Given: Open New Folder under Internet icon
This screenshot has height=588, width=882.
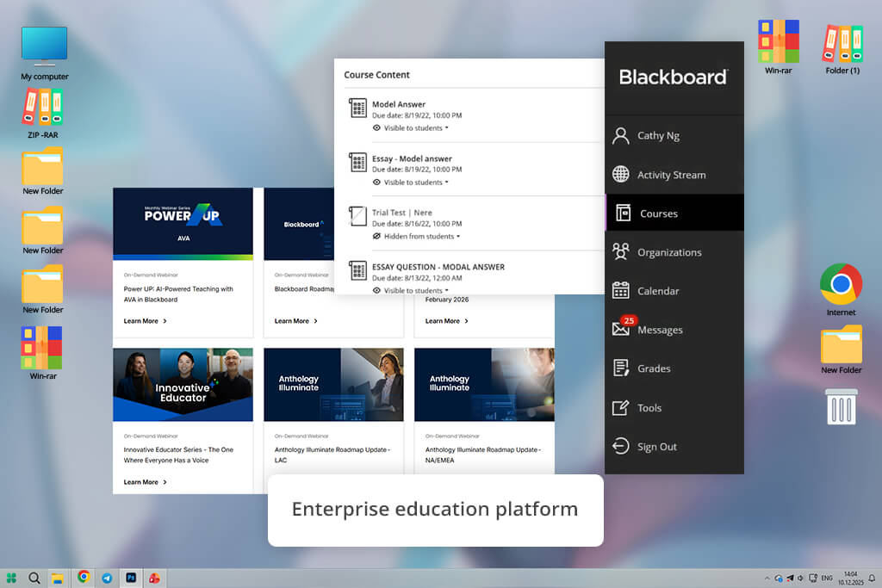Looking at the screenshot, I should tap(841, 349).
